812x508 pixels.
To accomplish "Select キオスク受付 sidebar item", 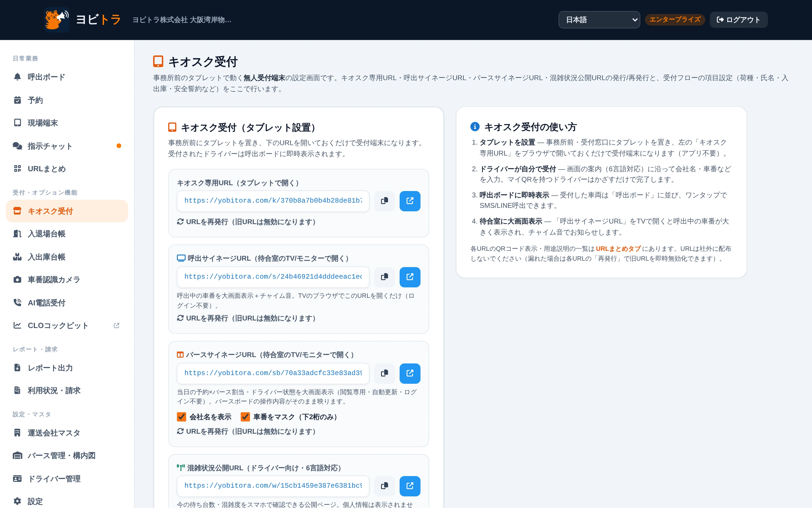I will click(x=67, y=211).
